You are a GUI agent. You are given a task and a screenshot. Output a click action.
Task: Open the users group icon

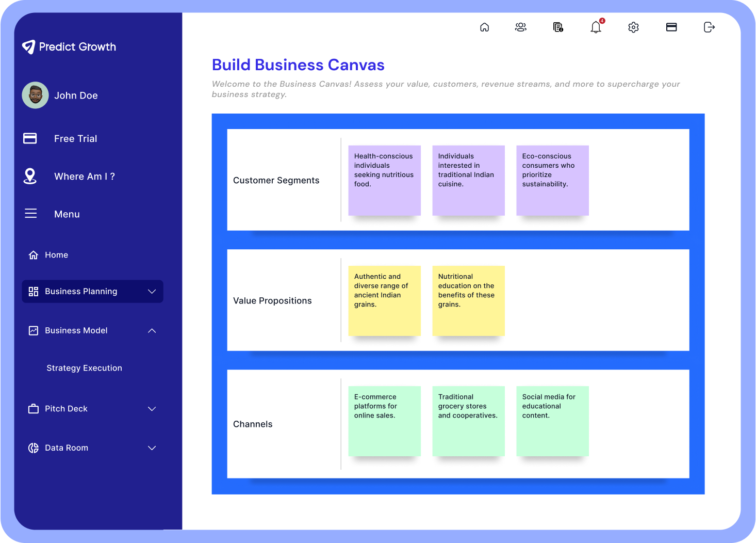pyautogui.click(x=521, y=27)
